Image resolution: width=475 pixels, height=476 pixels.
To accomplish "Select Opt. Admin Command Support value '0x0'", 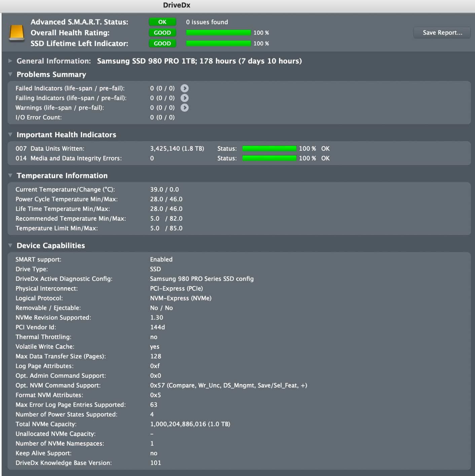I will click(155, 376).
